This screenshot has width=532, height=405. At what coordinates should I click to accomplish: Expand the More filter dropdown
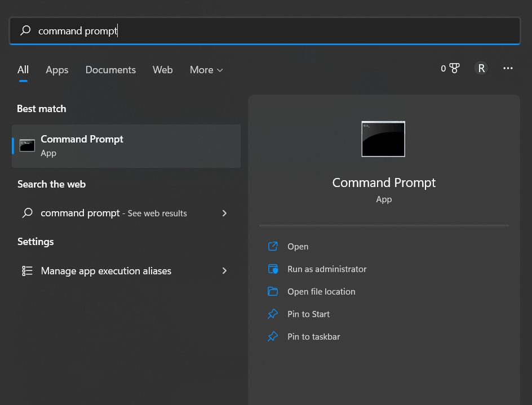[206, 70]
